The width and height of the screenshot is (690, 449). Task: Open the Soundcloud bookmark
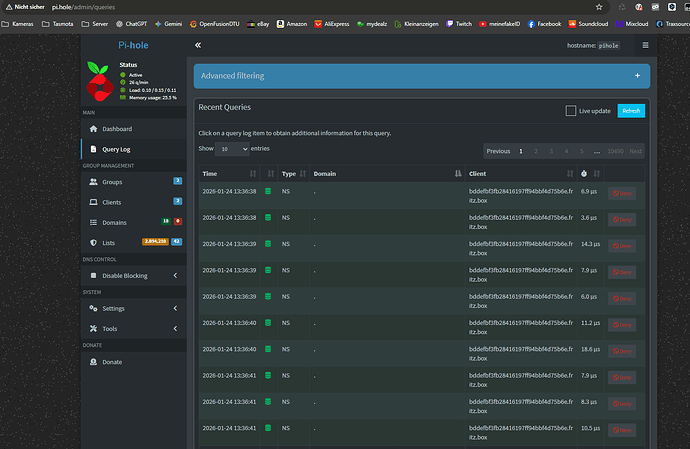[x=588, y=24]
